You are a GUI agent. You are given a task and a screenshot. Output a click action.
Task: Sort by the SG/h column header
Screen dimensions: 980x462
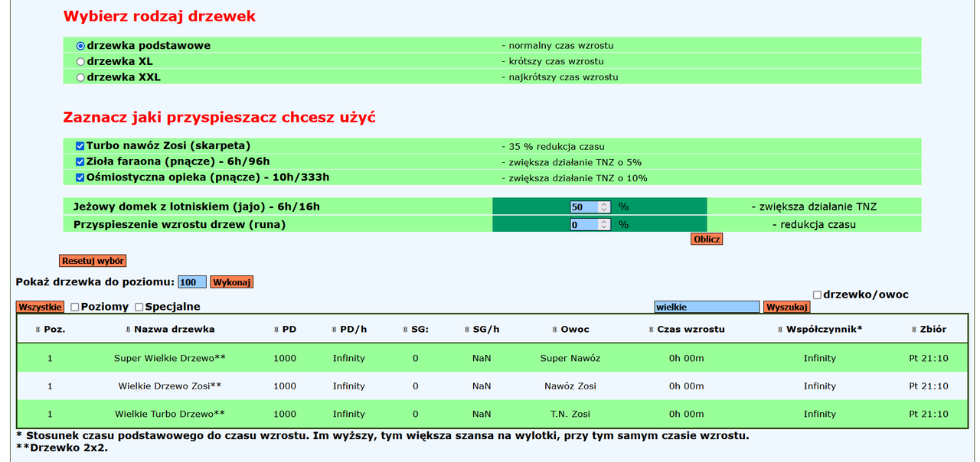482,329
